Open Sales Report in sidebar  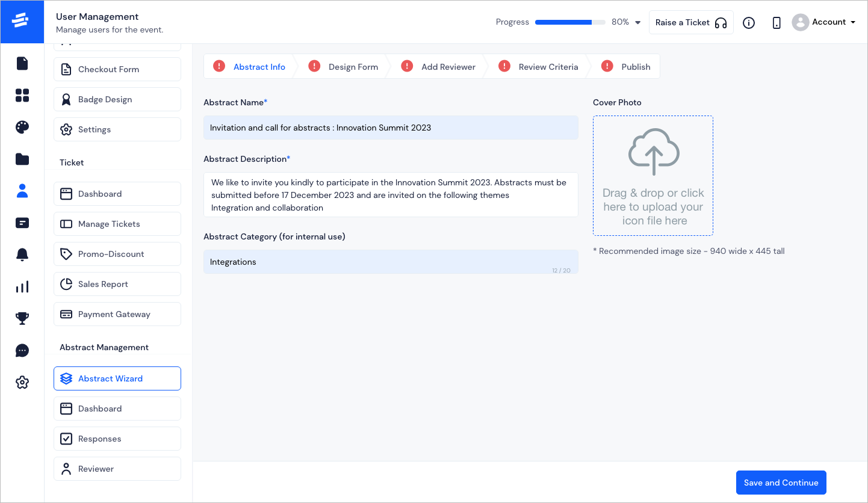[x=117, y=284]
